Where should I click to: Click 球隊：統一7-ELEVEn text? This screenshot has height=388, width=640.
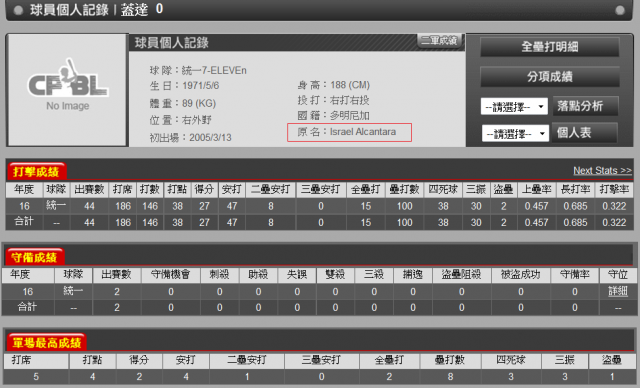[198, 71]
